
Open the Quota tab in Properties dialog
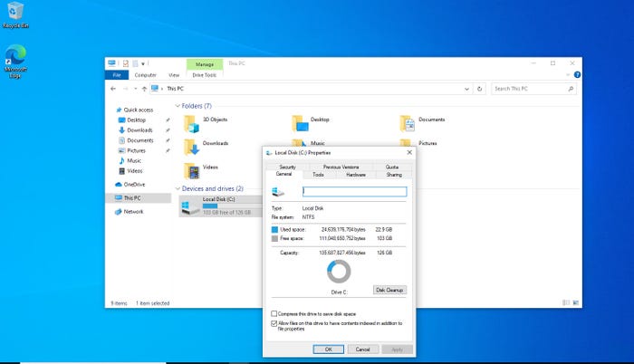(392, 167)
